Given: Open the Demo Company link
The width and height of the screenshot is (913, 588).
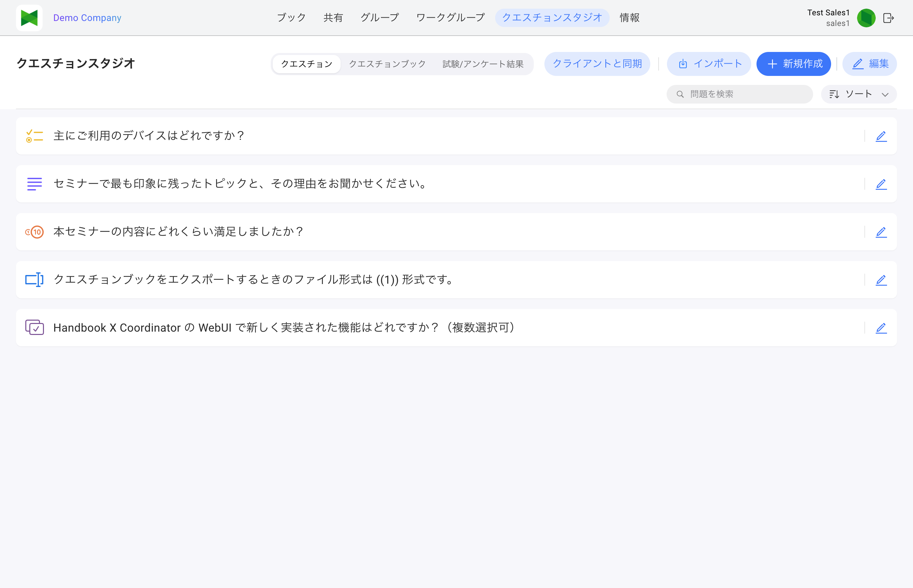Looking at the screenshot, I should click(87, 18).
